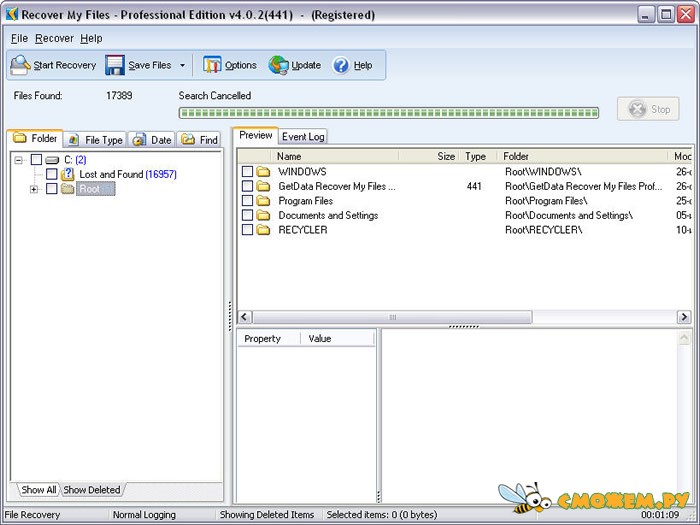The width and height of the screenshot is (700, 525).
Task: Collapse the C: drive tree node
Action: click(18, 160)
